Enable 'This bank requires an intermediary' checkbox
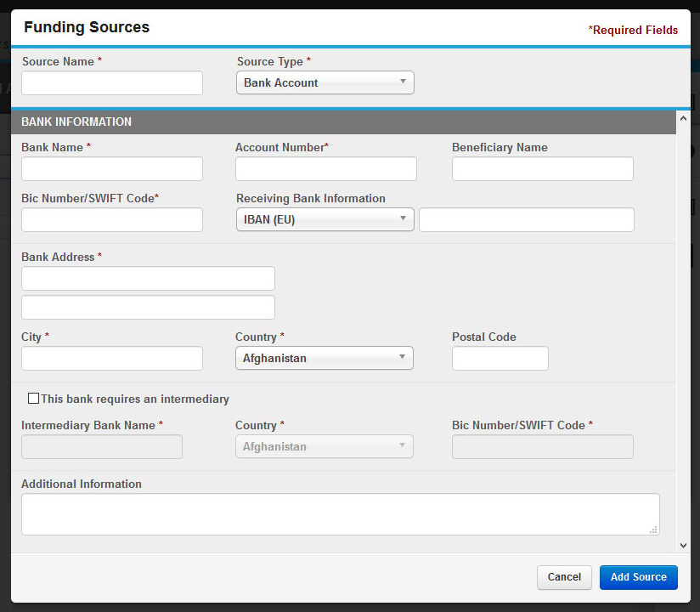The image size is (700, 612). (x=33, y=398)
